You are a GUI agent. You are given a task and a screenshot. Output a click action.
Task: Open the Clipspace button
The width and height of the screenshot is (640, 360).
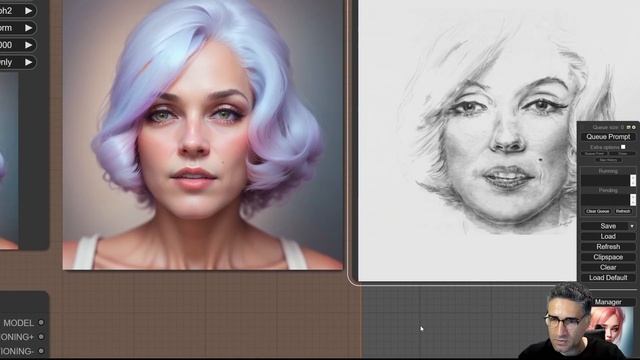point(608,257)
